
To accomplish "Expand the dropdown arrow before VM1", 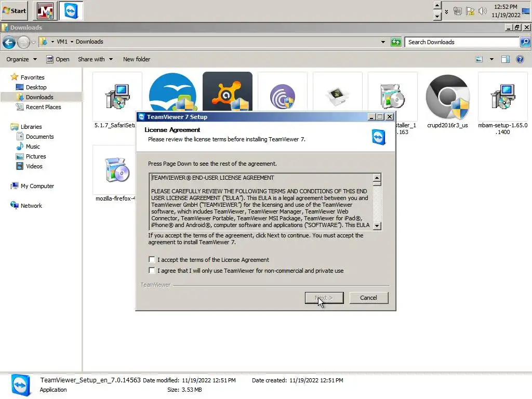I will coord(52,42).
